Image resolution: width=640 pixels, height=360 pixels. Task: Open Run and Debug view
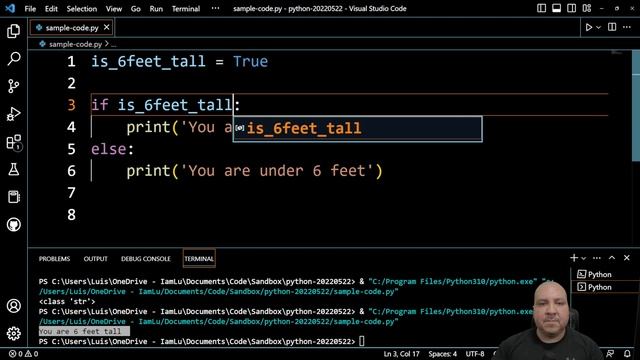pos(13,114)
